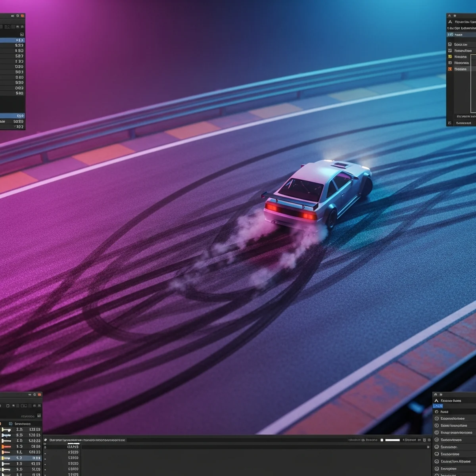Select the blue-handled item row in the bottom-left list
The image size is (476, 476).
21,435
